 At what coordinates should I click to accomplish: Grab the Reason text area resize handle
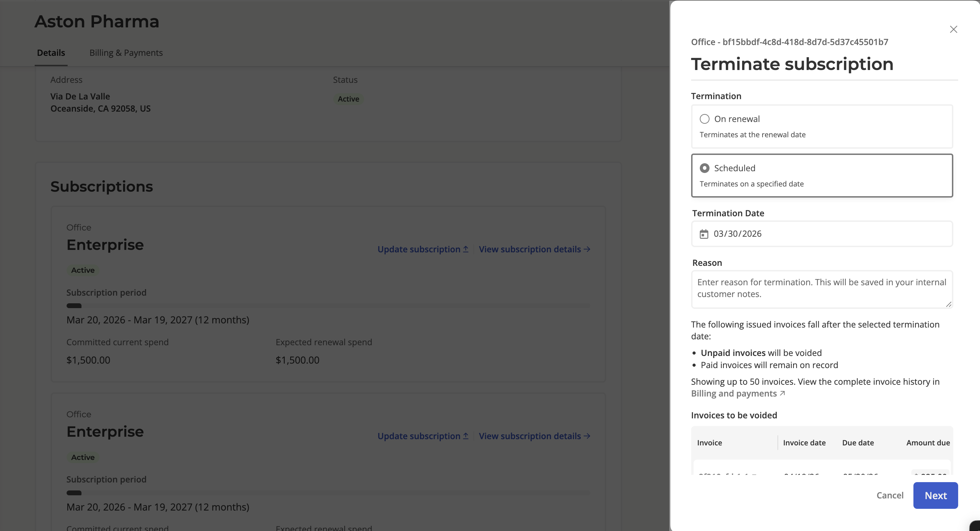[948, 304]
